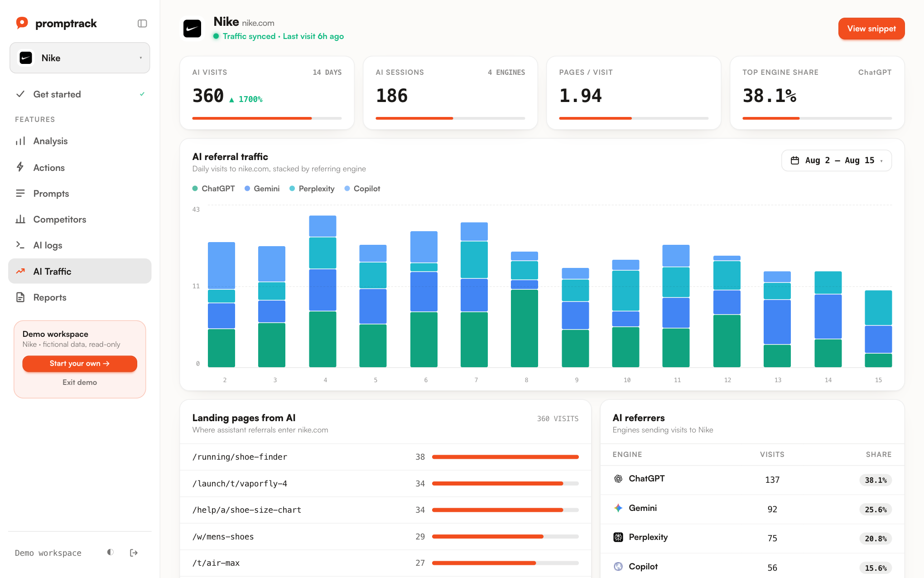Toggle Gemini series in chart legend
The width and height of the screenshot is (924, 578).
tap(262, 189)
